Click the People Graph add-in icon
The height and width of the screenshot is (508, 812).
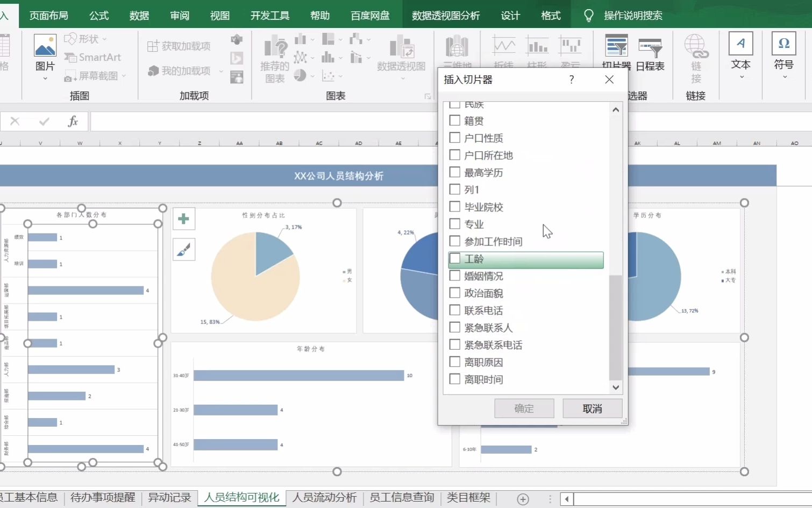237,77
